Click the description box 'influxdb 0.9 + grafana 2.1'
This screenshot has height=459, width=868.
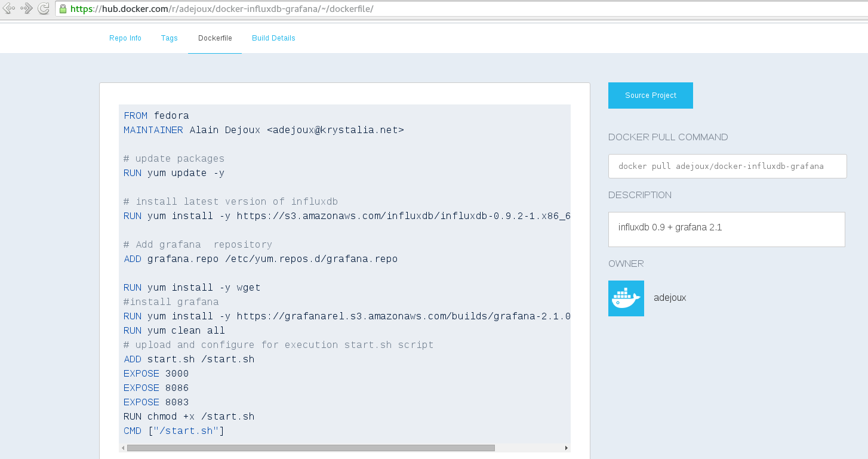[727, 229]
